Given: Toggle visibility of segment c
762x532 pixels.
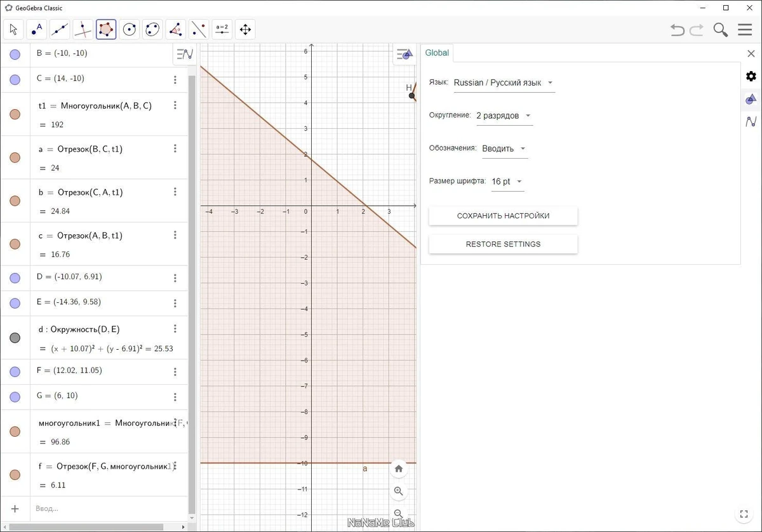Looking at the screenshot, I should click(x=15, y=244).
